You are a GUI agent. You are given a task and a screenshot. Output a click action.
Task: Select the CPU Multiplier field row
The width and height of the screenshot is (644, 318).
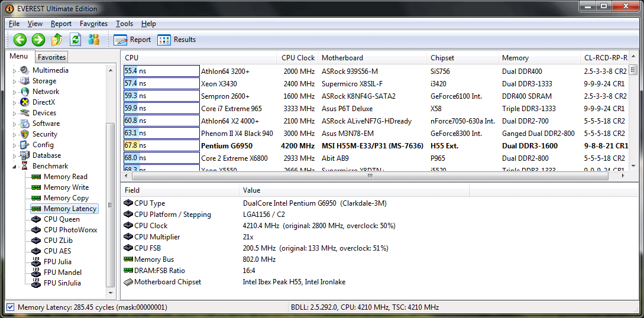(x=296, y=237)
